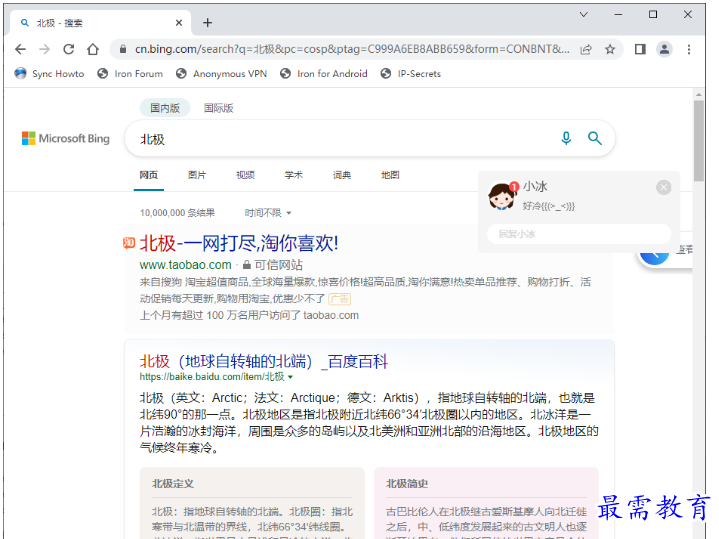
Task: Switch to the 图片 tab
Action: (x=197, y=175)
